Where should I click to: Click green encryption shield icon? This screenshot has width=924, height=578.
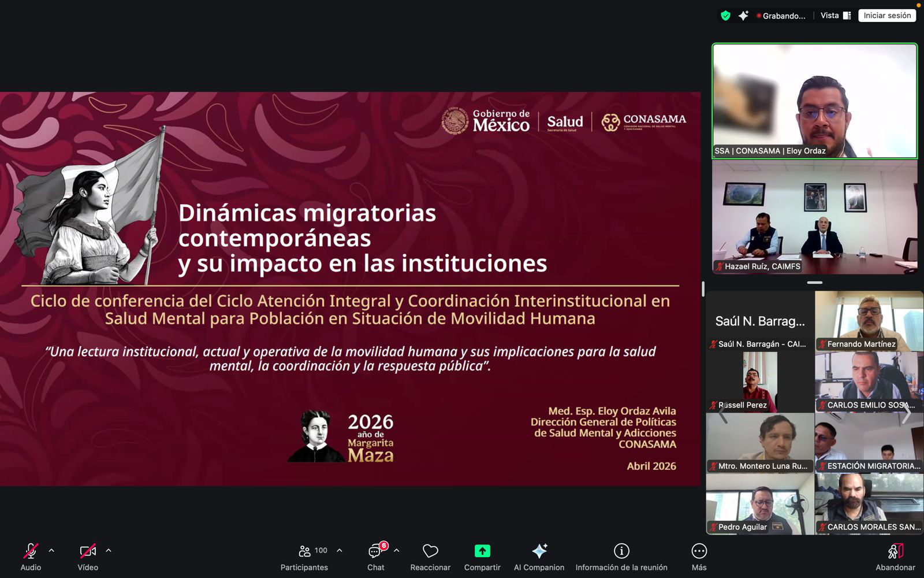click(x=725, y=16)
